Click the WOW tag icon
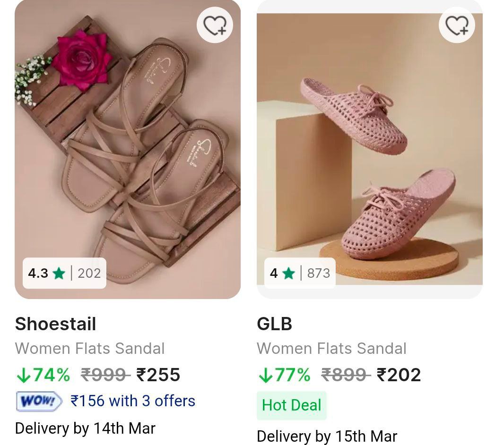 (38, 401)
